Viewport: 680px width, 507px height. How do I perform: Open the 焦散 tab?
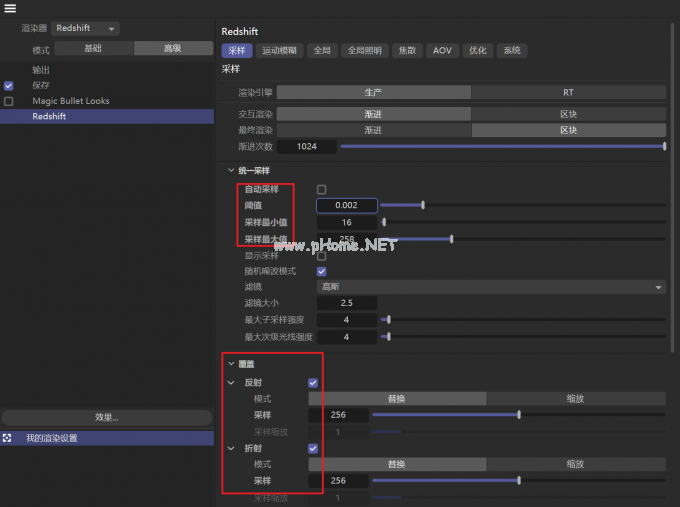(407, 51)
